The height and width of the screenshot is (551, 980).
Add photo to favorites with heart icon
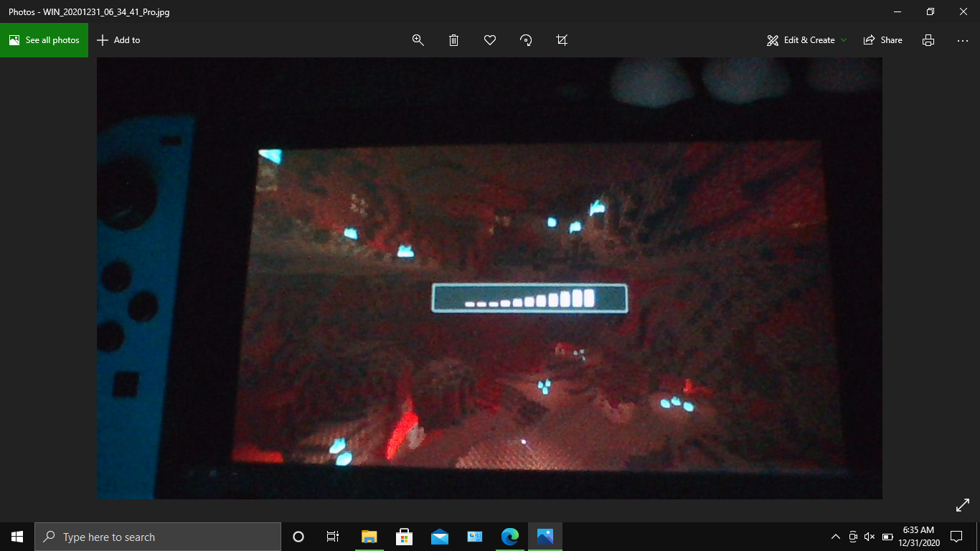click(x=490, y=40)
